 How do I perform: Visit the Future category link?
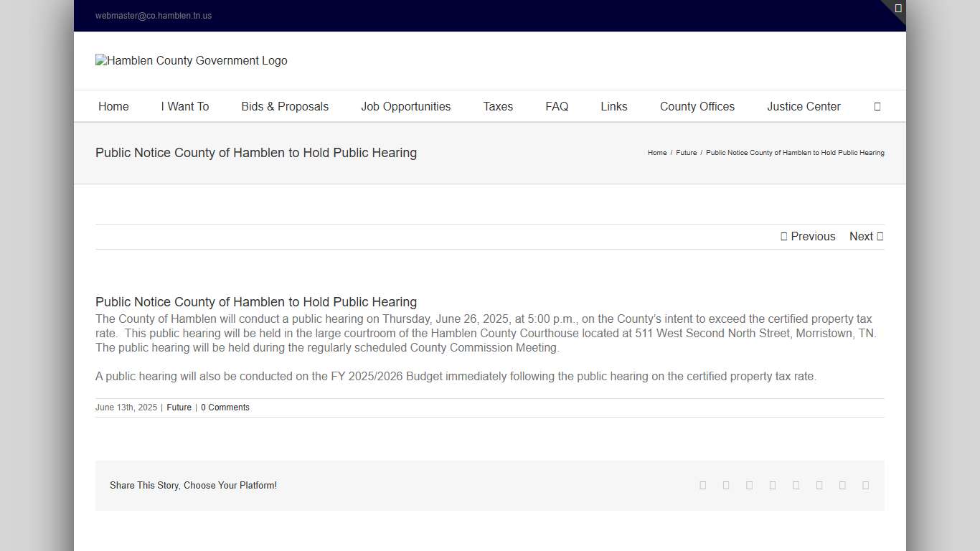tap(179, 407)
